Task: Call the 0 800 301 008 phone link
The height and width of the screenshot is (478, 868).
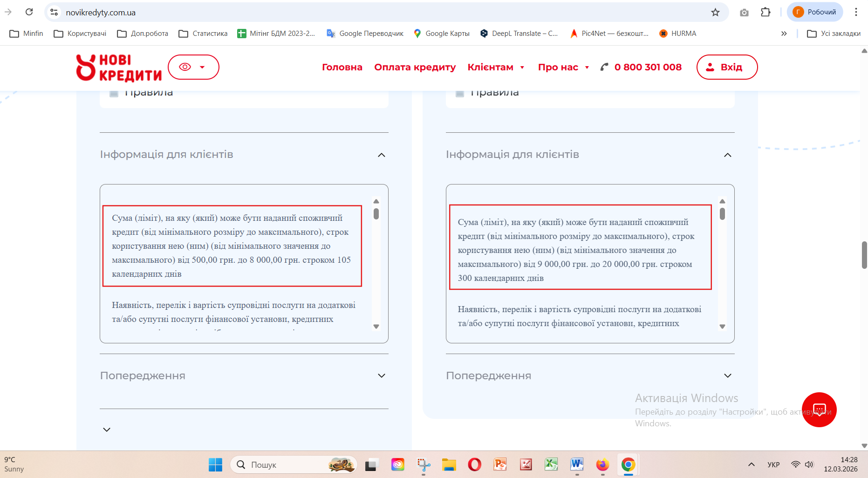Action: 641,67
